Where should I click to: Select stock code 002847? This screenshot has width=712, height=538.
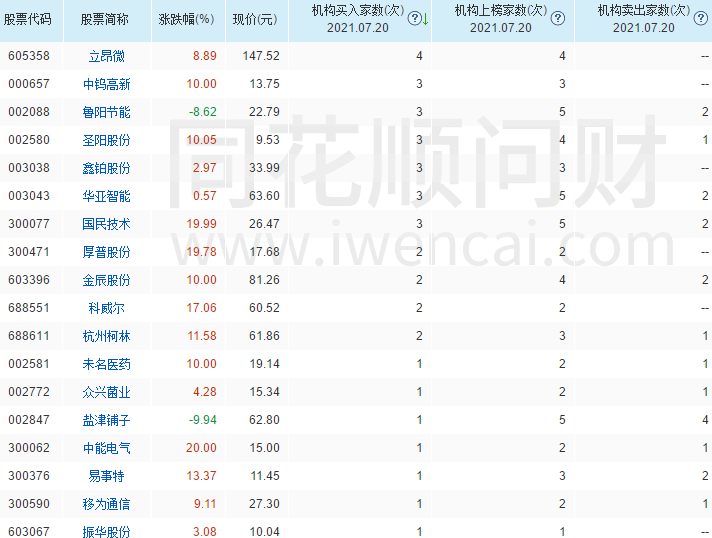coord(29,420)
